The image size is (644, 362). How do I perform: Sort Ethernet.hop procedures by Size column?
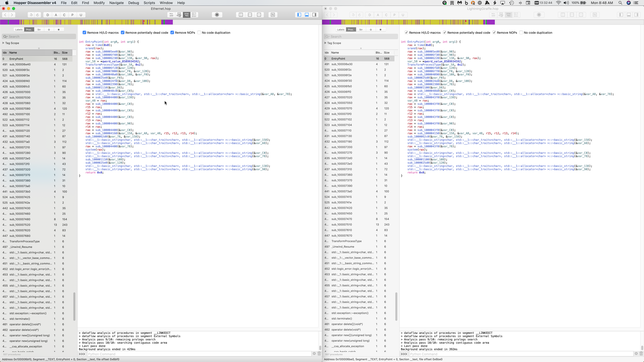click(x=67, y=52)
